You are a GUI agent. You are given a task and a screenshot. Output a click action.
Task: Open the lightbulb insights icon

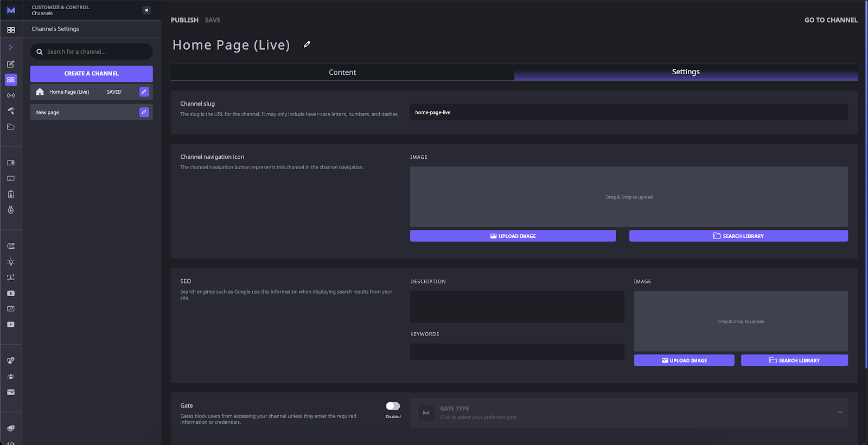[11, 262]
